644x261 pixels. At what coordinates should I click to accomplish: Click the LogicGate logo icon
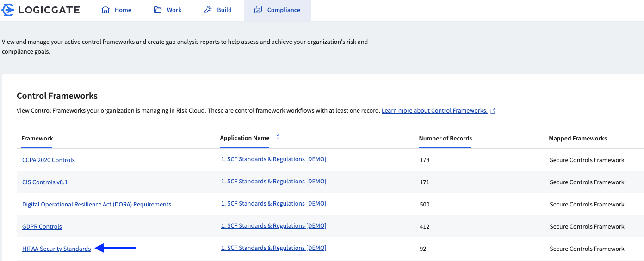[8, 10]
